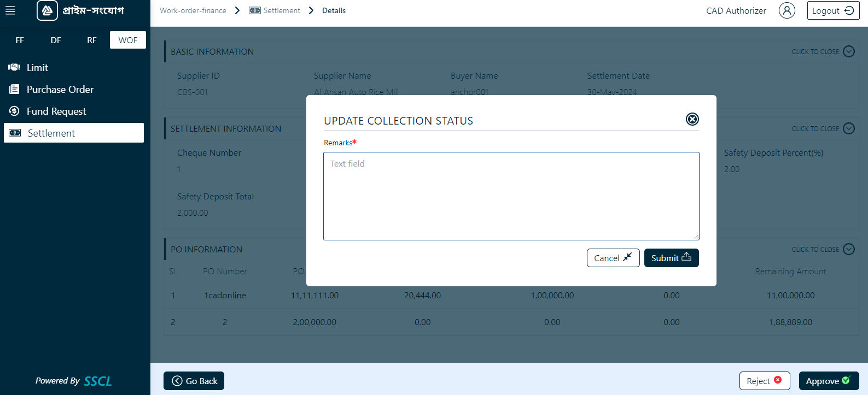Submit the collection status remarks
The image size is (868, 395).
pos(672,258)
